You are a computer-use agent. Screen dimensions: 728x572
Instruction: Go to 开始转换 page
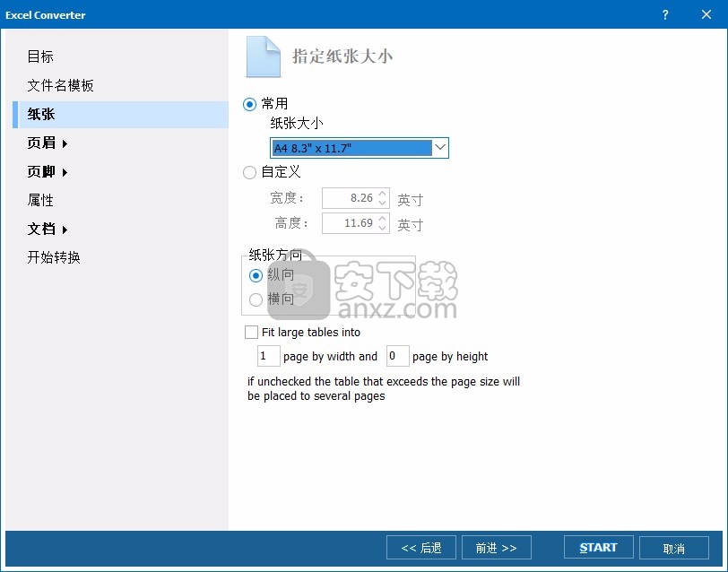click(54, 257)
